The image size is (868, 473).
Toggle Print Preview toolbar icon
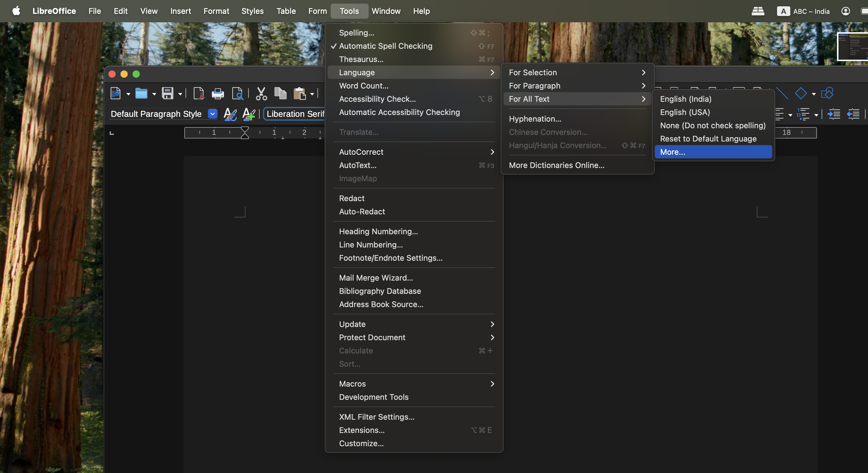coord(238,93)
